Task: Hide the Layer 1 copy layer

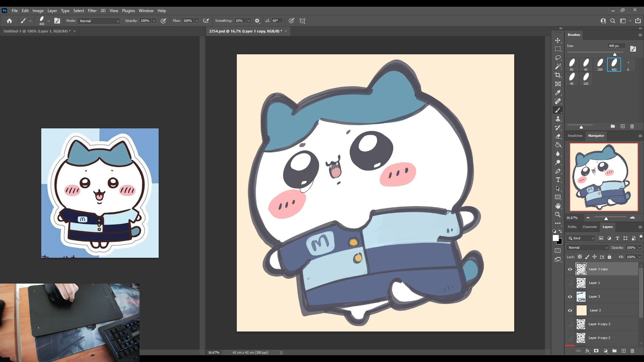Action: [570, 269]
